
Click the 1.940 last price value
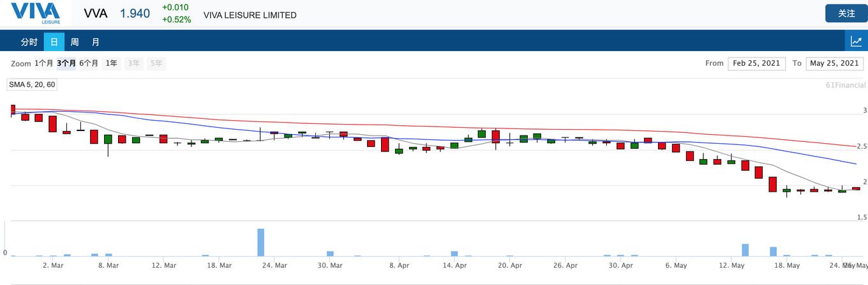pyautogui.click(x=135, y=14)
